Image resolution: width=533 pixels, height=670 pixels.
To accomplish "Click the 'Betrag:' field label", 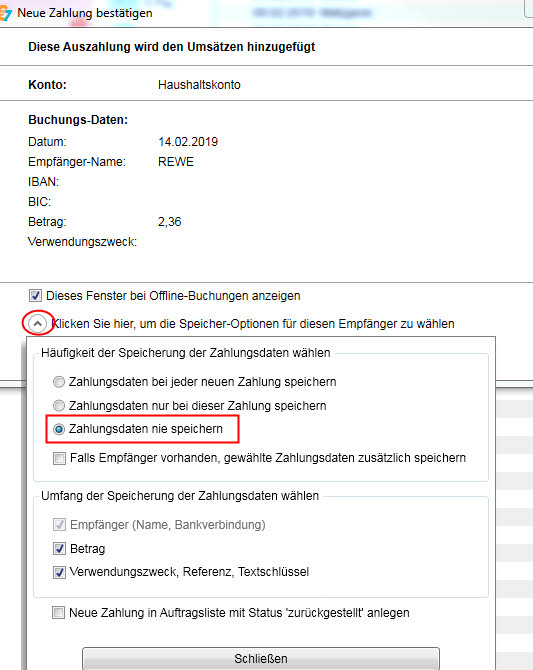I will point(47,222).
